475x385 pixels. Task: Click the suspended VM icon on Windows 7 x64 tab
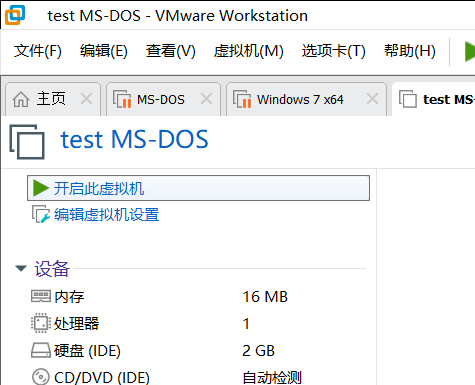click(x=242, y=99)
